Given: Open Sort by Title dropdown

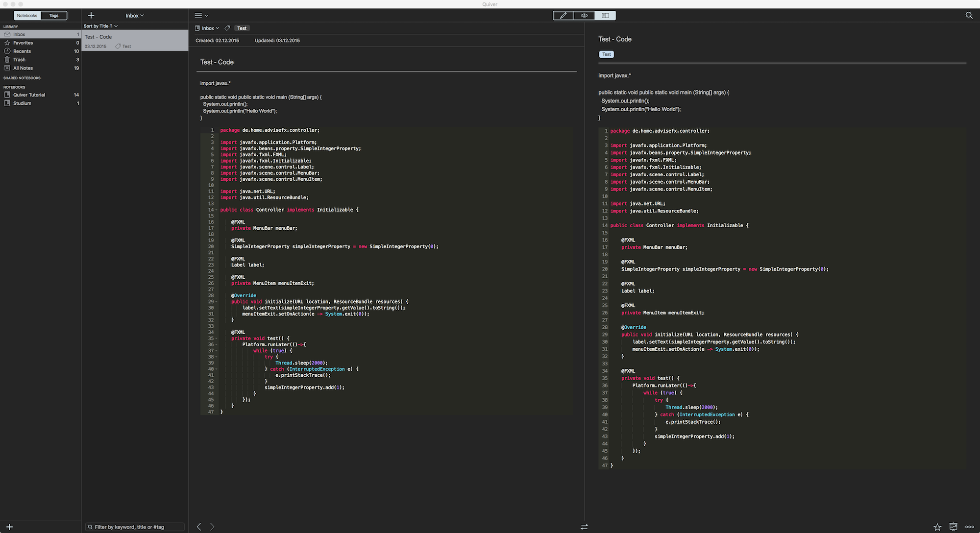Looking at the screenshot, I should click(x=100, y=26).
